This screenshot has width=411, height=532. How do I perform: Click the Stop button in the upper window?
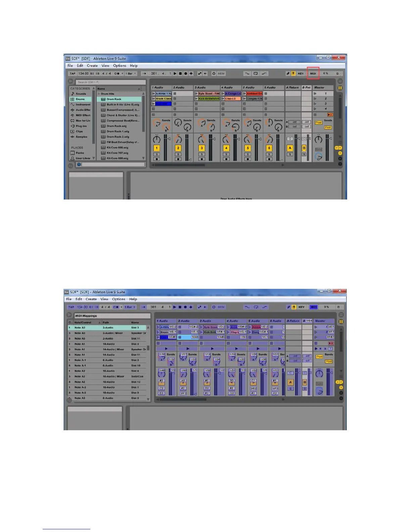coord(180,74)
